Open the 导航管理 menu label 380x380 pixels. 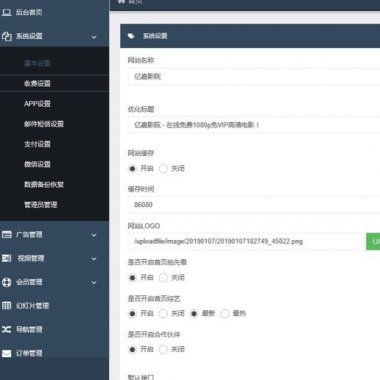pyautogui.click(x=29, y=329)
